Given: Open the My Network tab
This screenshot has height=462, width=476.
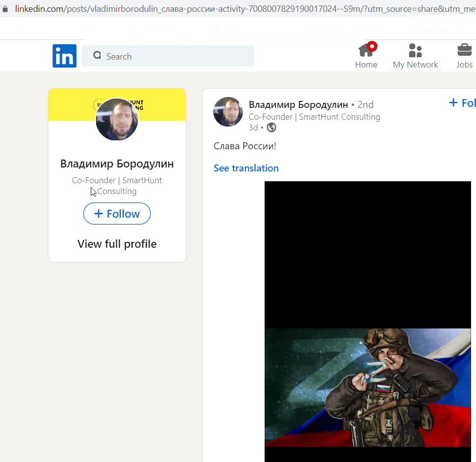Looking at the screenshot, I should [x=415, y=56].
